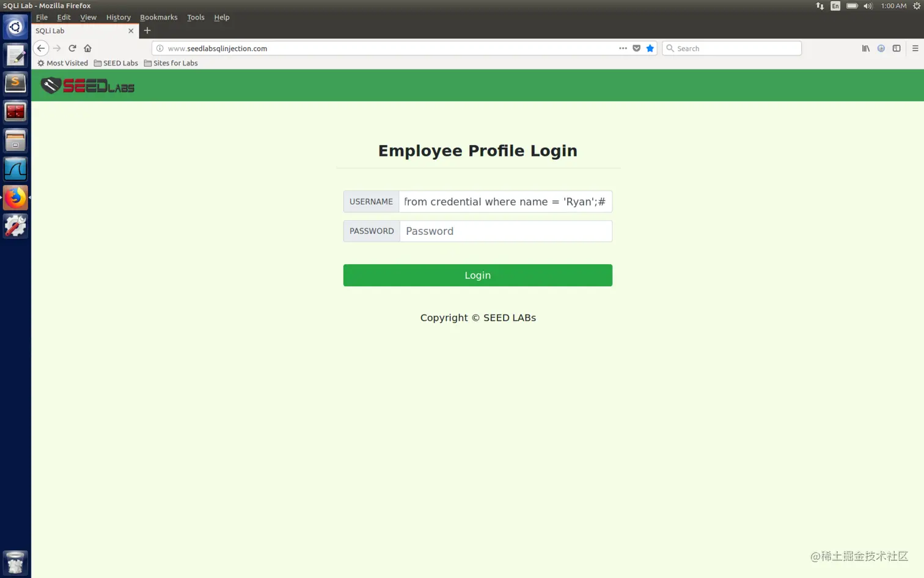Launch Wireshark from dock
This screenshot has width=924, height=578.
[x=15, y=169]
